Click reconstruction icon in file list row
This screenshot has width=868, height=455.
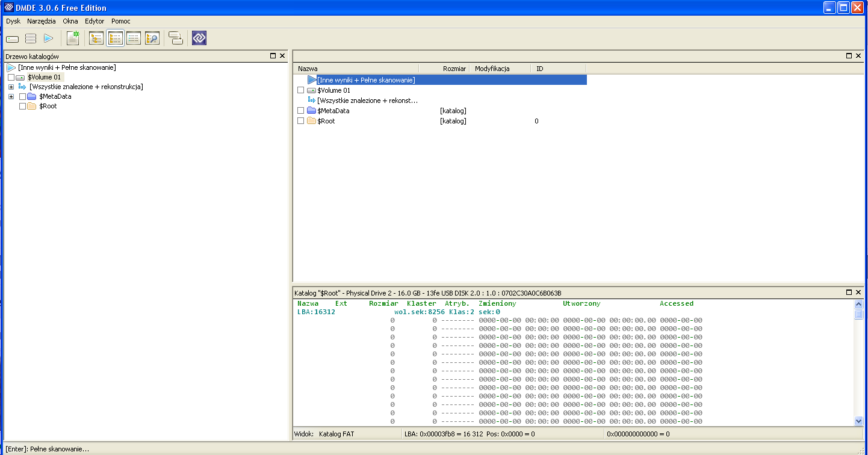312,100
